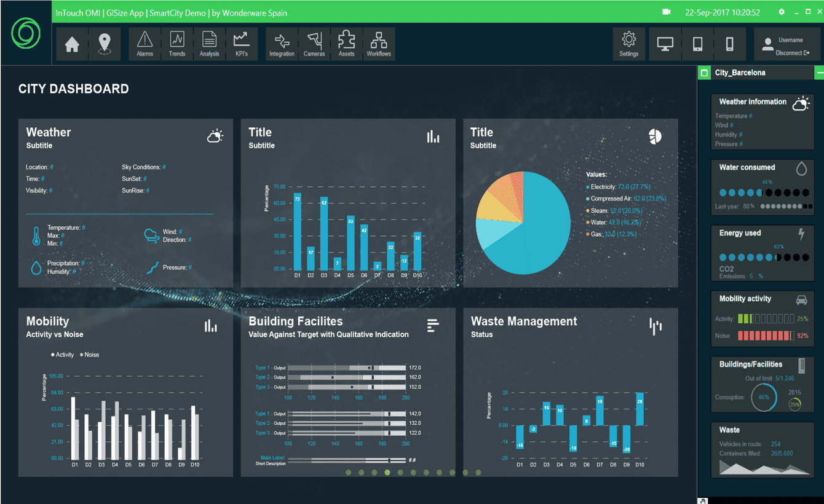
Task: Click the building icon in Buildings/Facilities panel
Action: (801, 364)
